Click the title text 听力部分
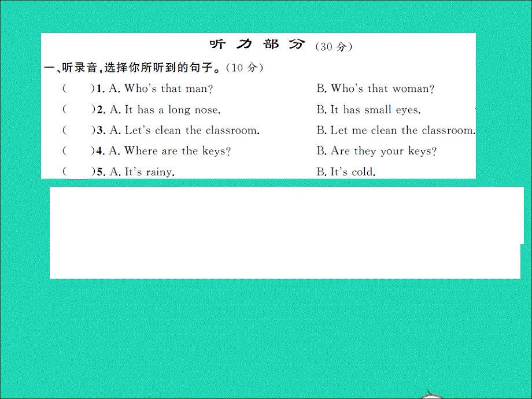The height and width of the screenshot is (399, 532). click(x=249, y=45)
